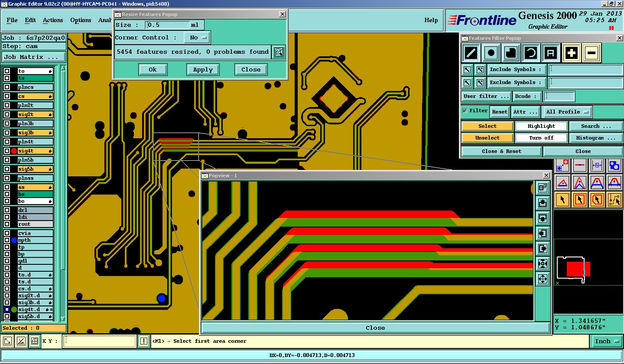Click the Include Symbols text field
624x364 pixels.
point(585,70)
